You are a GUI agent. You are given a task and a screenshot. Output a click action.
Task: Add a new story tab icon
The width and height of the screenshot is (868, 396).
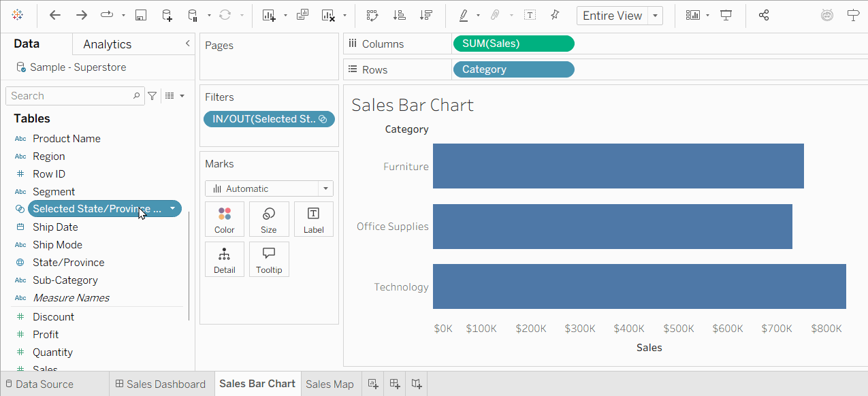click(x=417, y=384)
